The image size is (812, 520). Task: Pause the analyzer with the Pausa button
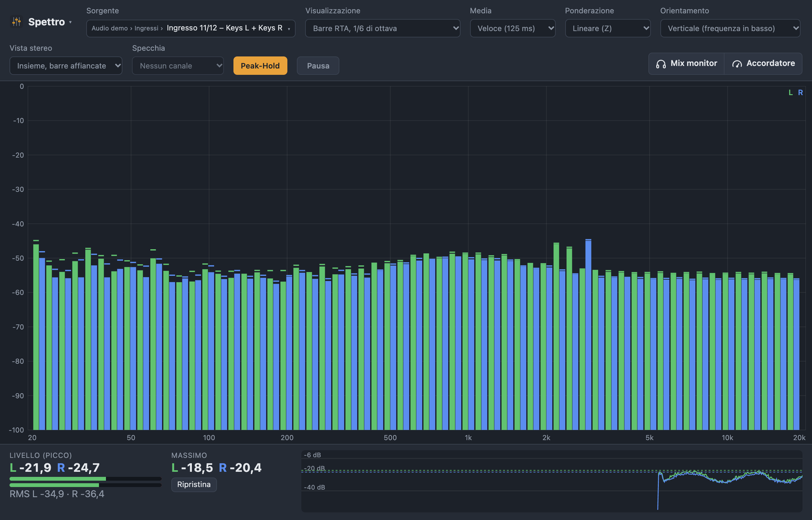(318, 65)
